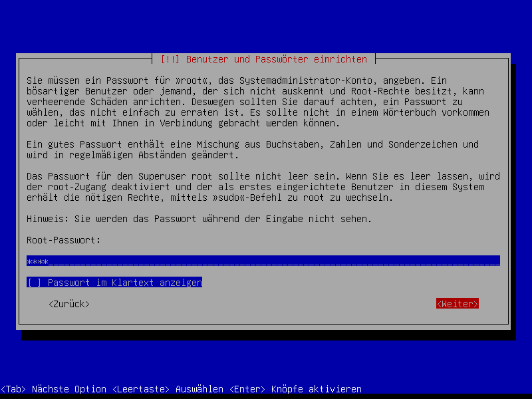
Task: Click the 'Sie müssen ein Passwort für' paragraph
Action: (258, 102)
